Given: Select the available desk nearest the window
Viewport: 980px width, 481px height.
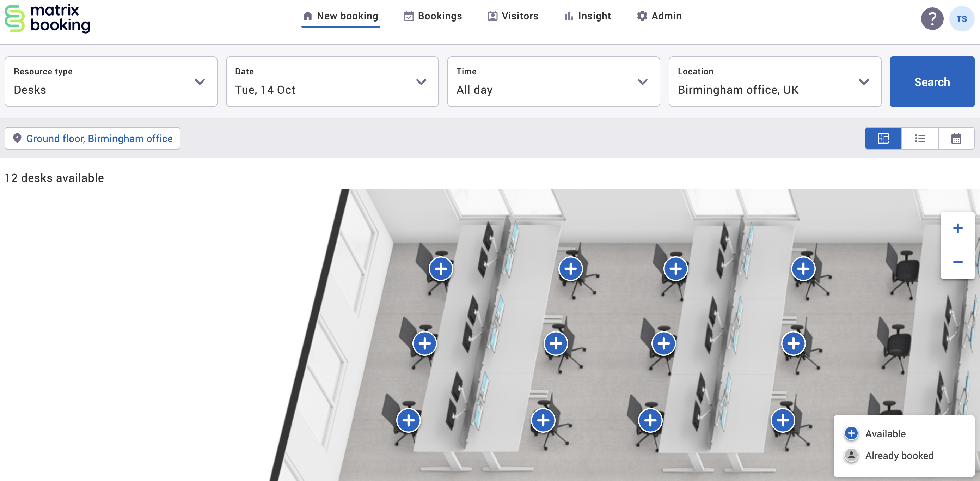Looking at the screenshot, I should coord(441,269).
